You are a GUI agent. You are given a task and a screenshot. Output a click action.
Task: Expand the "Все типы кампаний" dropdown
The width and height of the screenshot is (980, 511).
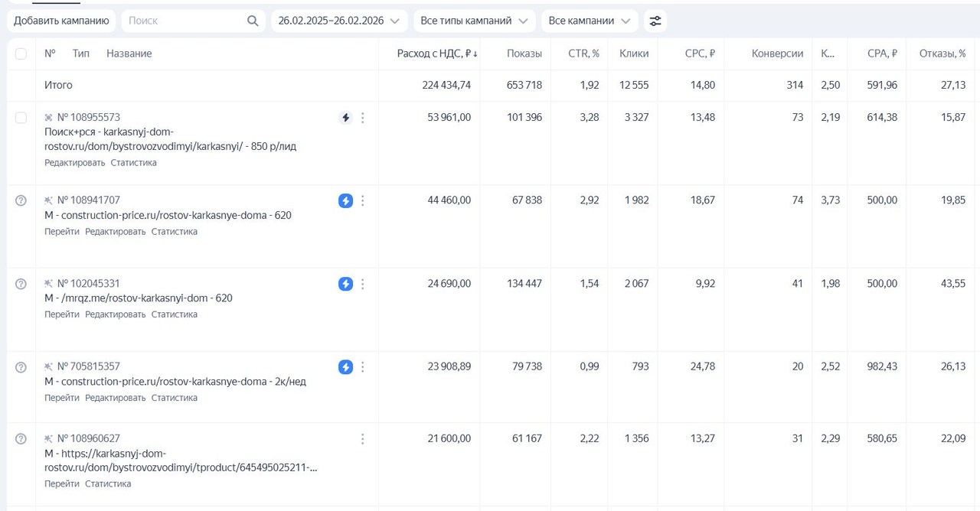click(473, 21)
